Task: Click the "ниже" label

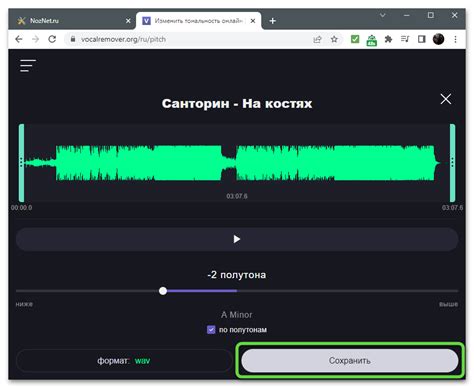Action: [x=24, y=304]
